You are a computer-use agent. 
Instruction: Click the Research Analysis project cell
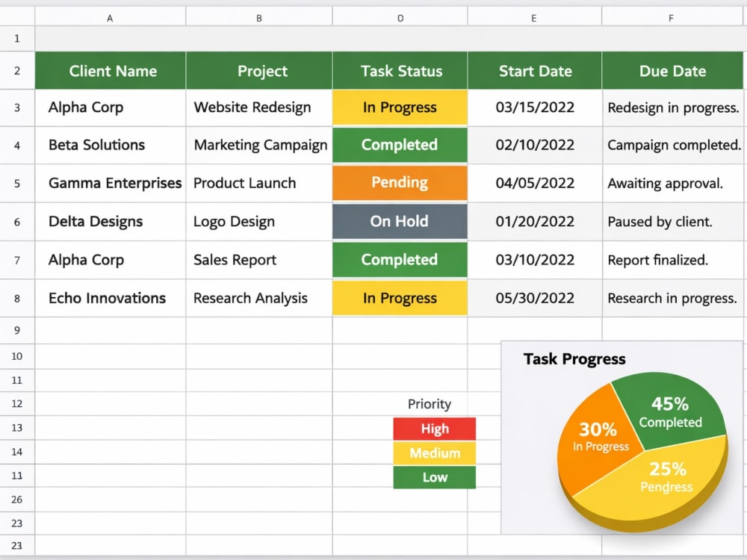(x=259, y=299)
